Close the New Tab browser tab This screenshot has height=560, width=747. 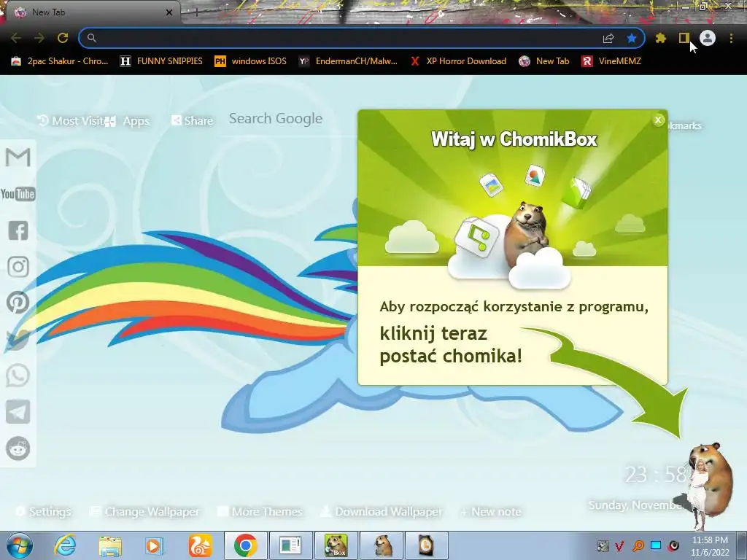(x=169, y=12)
